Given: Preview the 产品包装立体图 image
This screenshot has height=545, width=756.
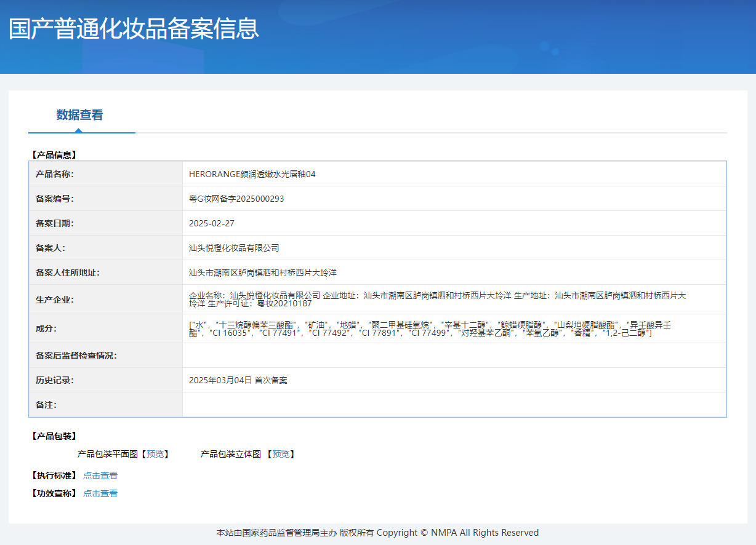Looking at the screenshot, I should [281, 454].
